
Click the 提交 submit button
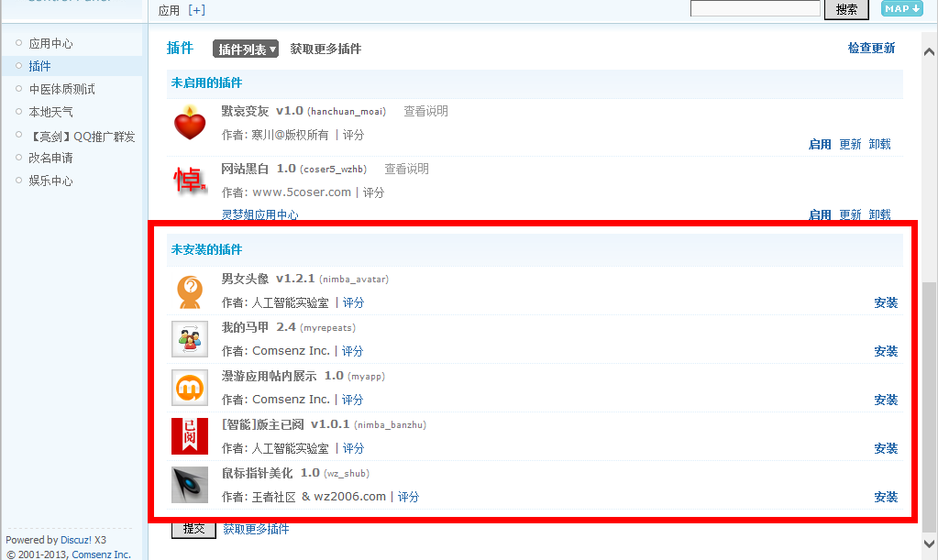[x=193, y=530]
